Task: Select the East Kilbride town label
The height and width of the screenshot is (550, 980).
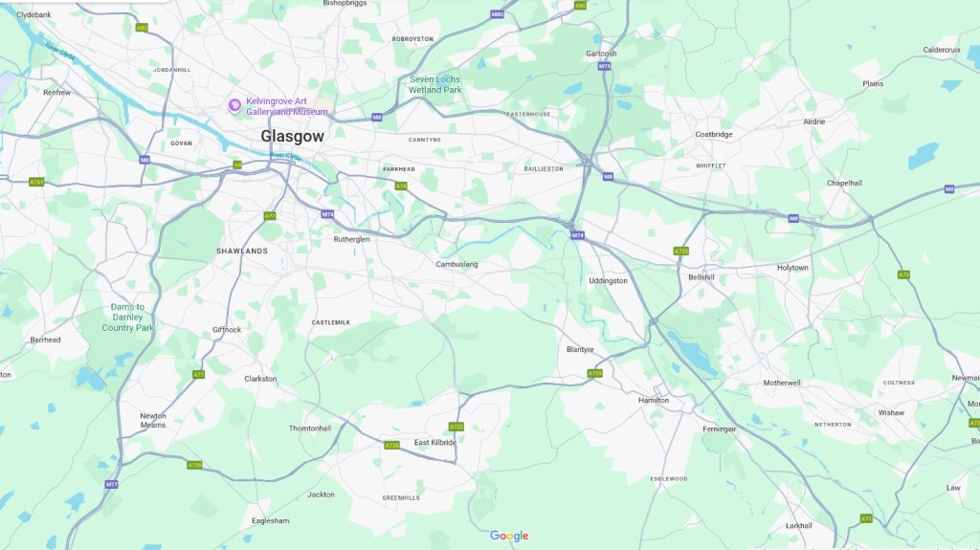Action: 435,443
